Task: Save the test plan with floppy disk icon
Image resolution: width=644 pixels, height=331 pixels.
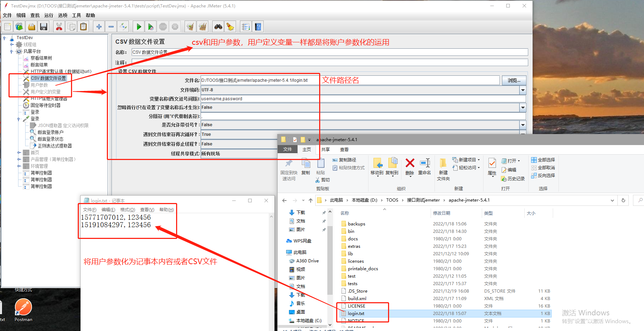Action: click(44, 27)
